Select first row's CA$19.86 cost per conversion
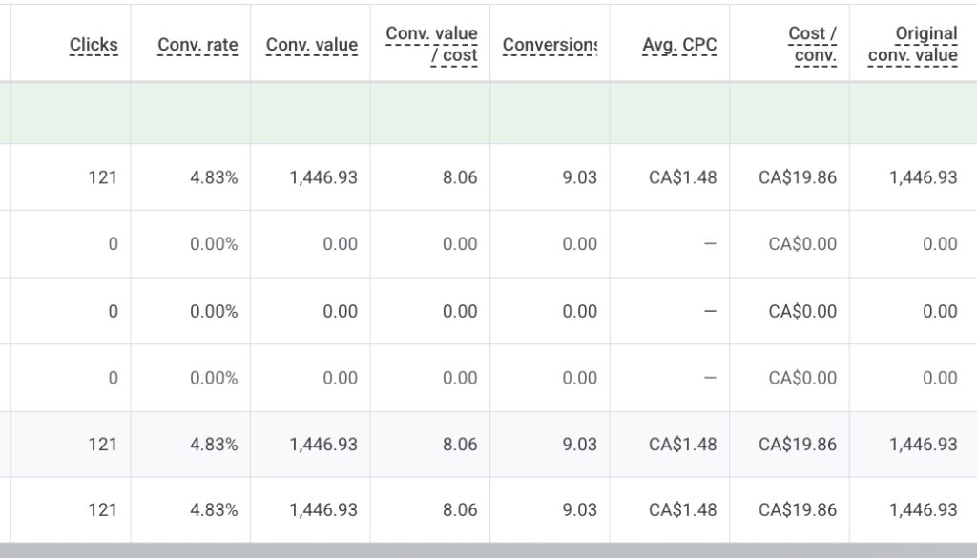The image size is (977, 560). pyautogui.click(x=798, y=177)
